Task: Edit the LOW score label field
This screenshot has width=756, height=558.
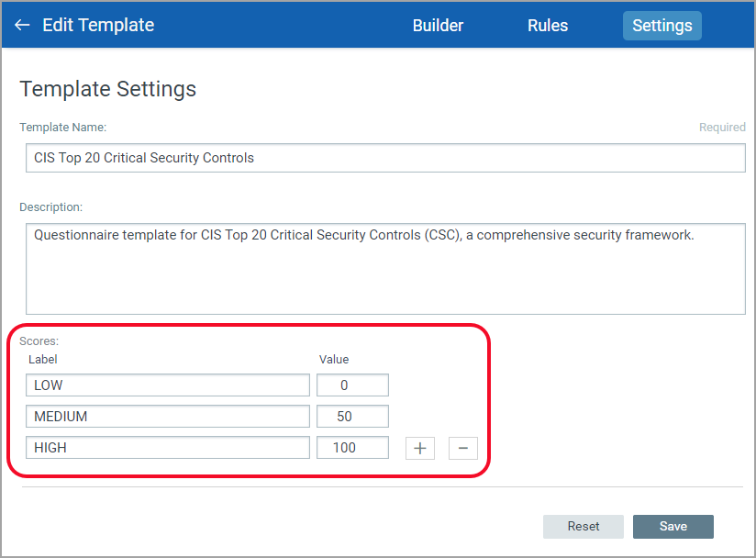Action: click(x=168, y=385)
